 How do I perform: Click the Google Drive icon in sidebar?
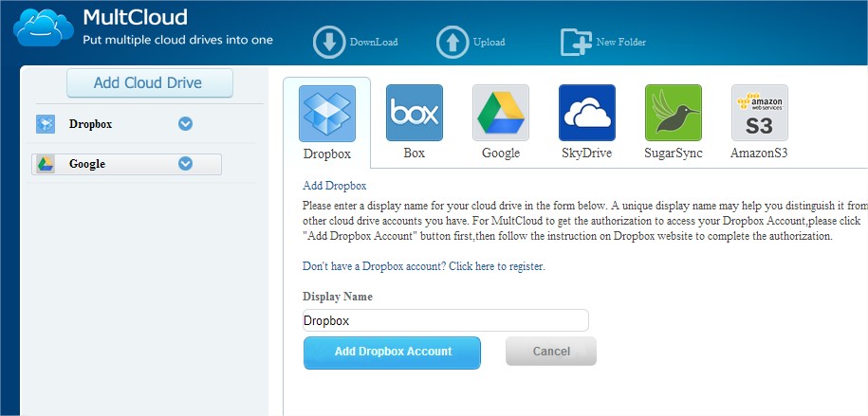point(46,164)
